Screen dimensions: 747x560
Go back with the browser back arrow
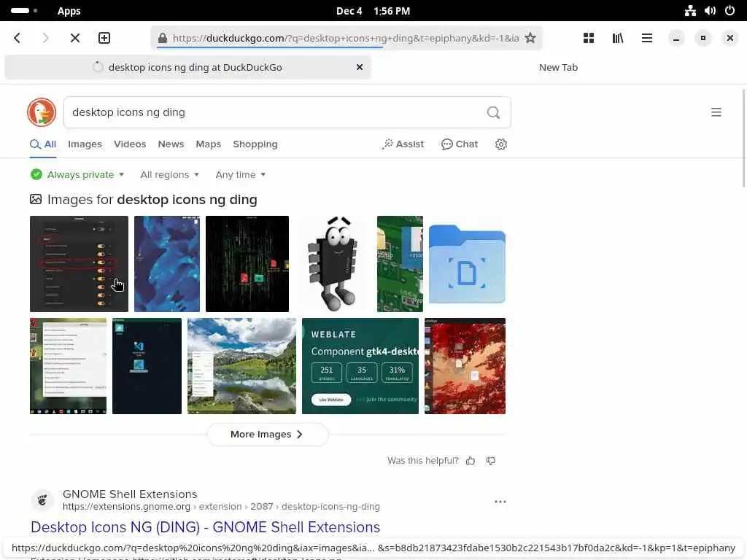pyautogui.click(x=18, y=38)
